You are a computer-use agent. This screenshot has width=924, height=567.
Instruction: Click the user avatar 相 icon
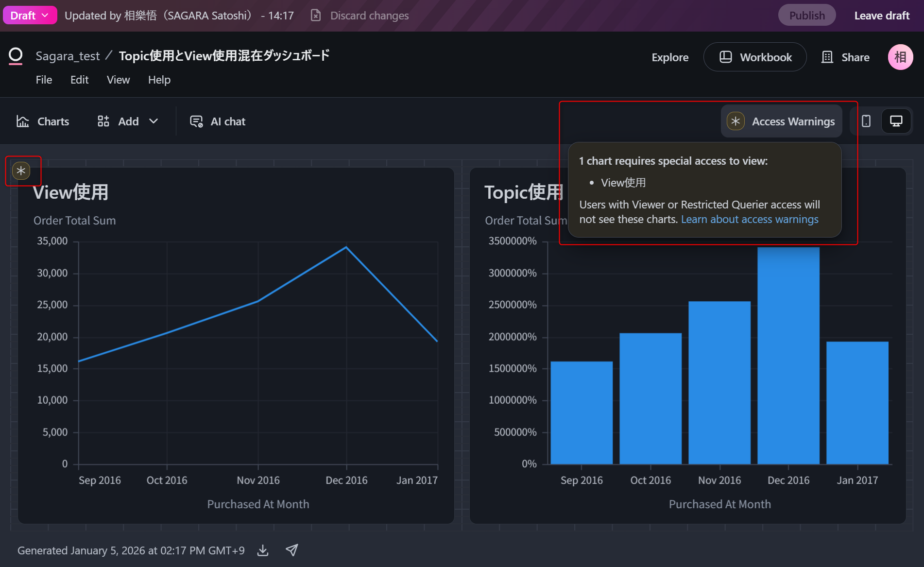coord(900,57)
